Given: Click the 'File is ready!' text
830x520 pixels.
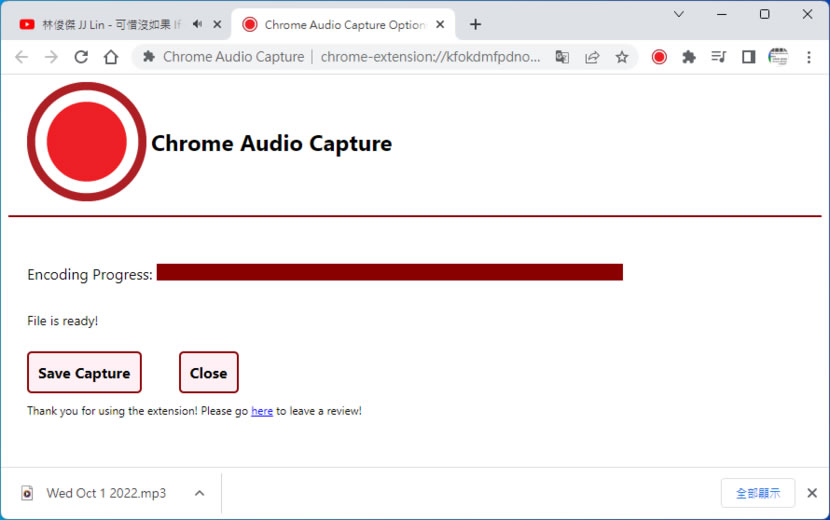Looking at the screenshot, I should (62, 321).
